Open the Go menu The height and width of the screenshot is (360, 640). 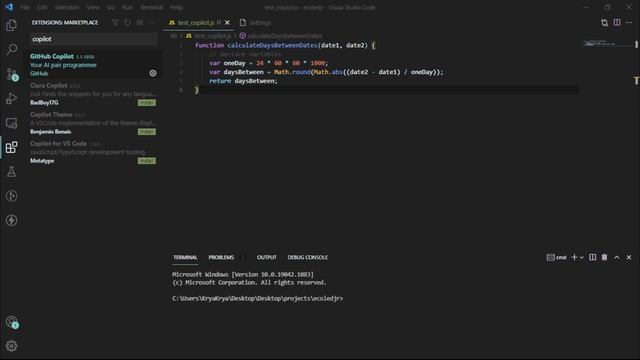click(111, 7)
